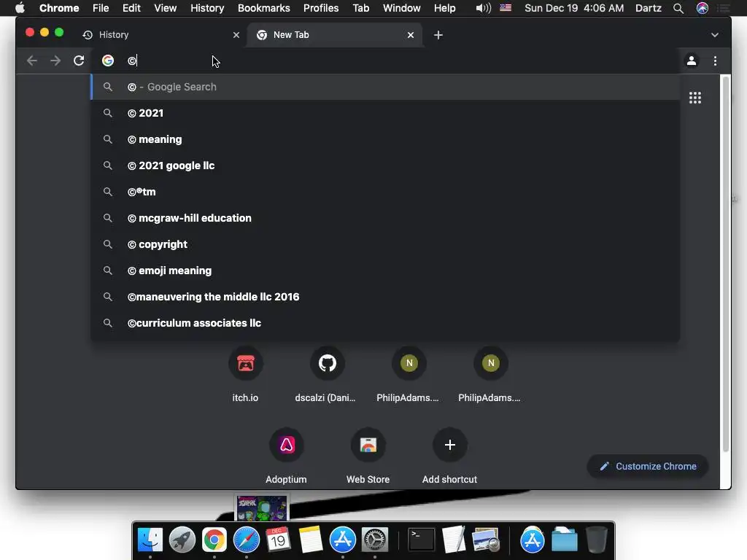Open Launchpad from the Dock

pyautogui.click(x=182, y=540)
